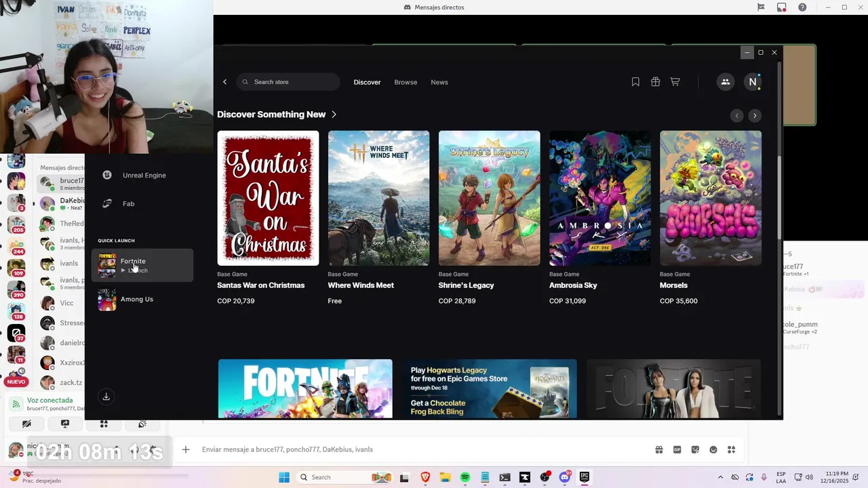This screenshot has height=488, width=868.
Task: Open the Discord server with 128 badge
Action: tap(16, 310)
